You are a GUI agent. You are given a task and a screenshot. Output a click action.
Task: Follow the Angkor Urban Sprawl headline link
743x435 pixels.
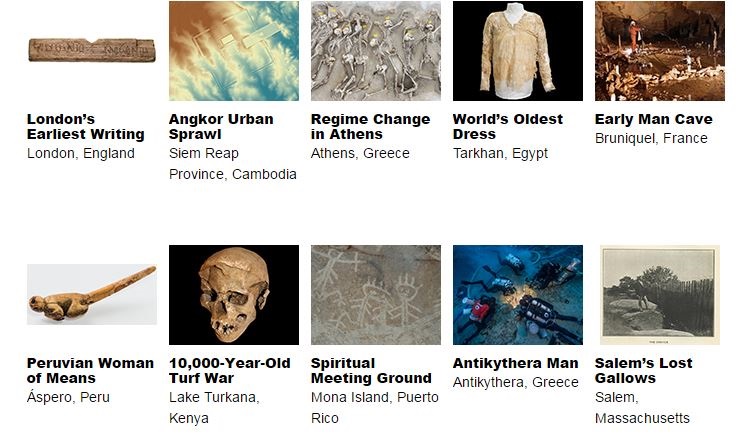click(221, 127)
